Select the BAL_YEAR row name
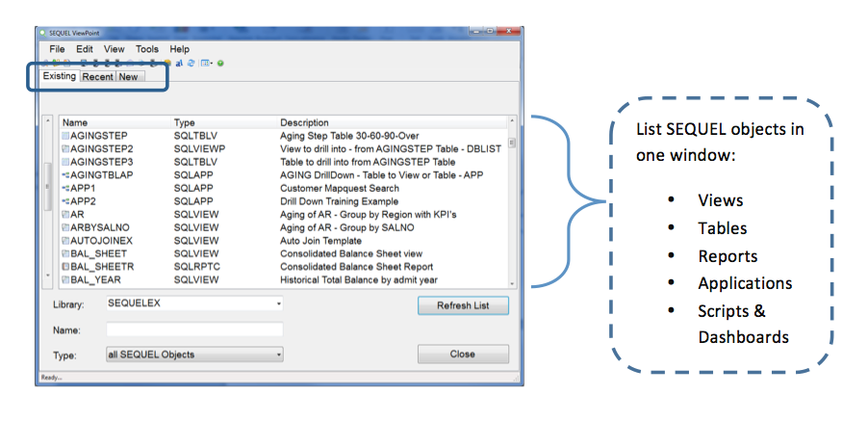868x421 pixels. tap(96, 280)
